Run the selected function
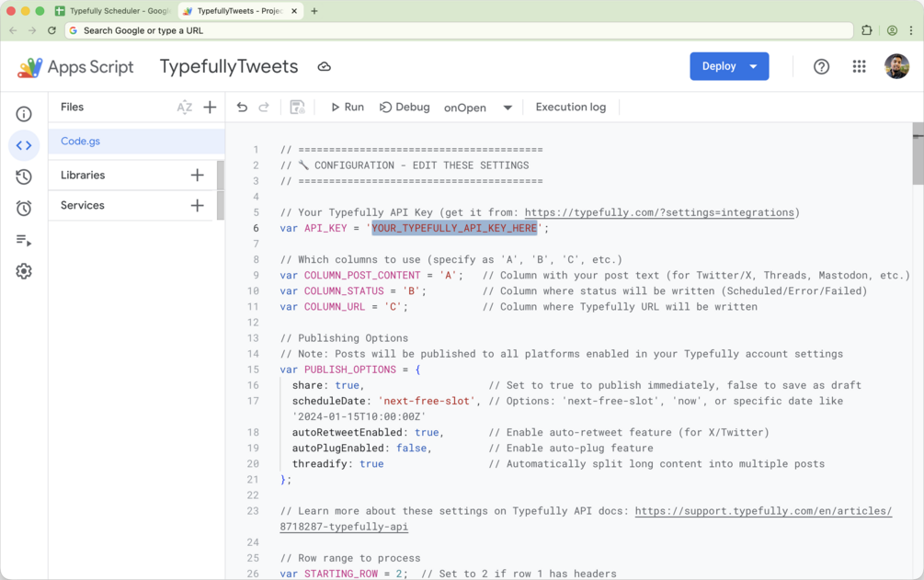Viewport: 924px width, 580px height. pos(348,108)
